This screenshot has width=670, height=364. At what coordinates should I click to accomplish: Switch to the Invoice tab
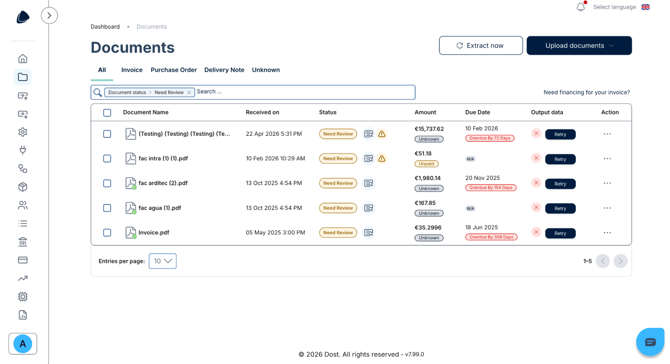tap(132, 70)
